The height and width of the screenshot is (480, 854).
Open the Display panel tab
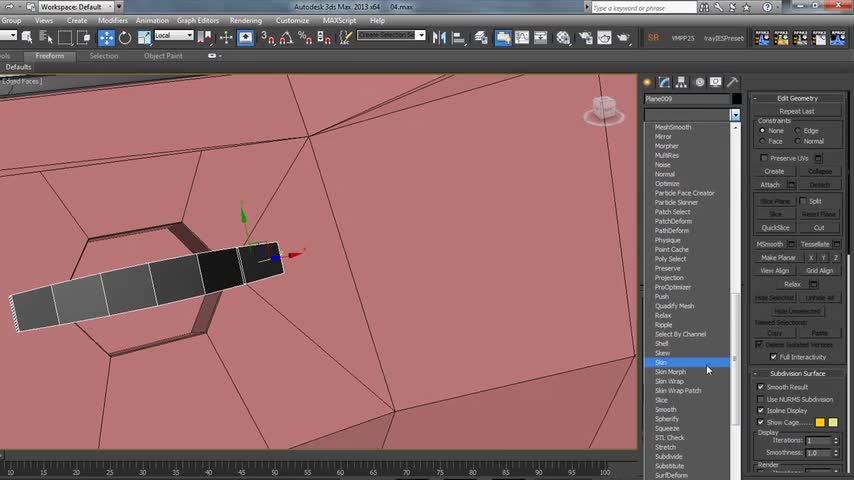point(716,82)
